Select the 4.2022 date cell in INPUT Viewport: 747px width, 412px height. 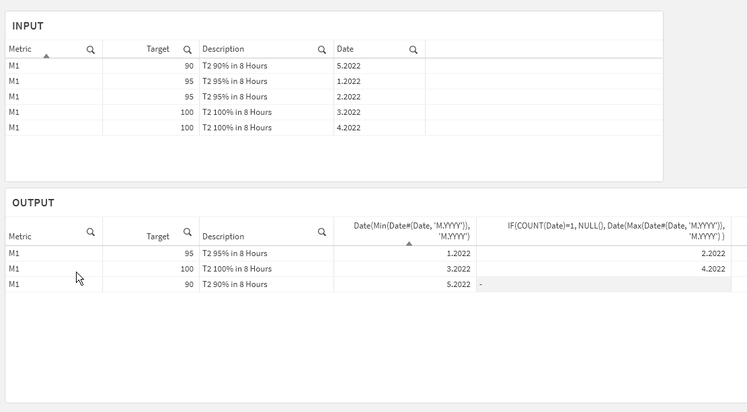[349, 128]
